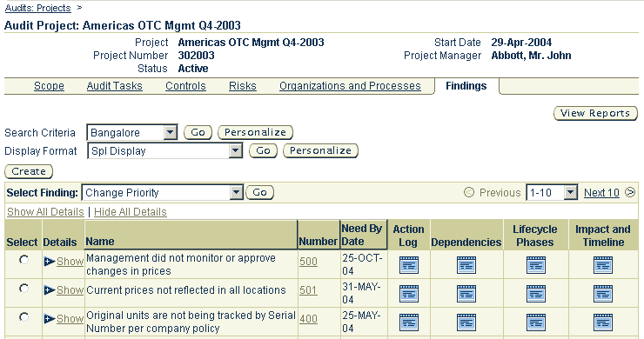Open the Search Criteria Bangalore dropdown
Viewport: 644px width, 339px height.
[131, 133]
